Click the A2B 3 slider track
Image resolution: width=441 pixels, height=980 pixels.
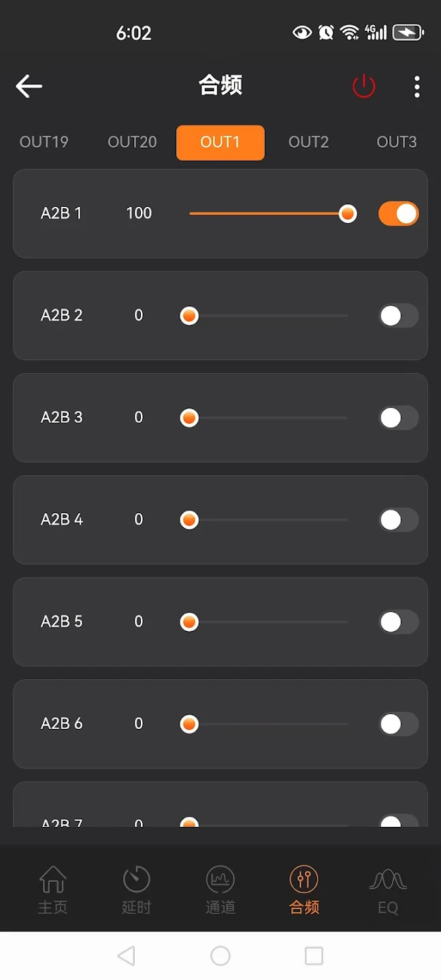click(272, 418)
